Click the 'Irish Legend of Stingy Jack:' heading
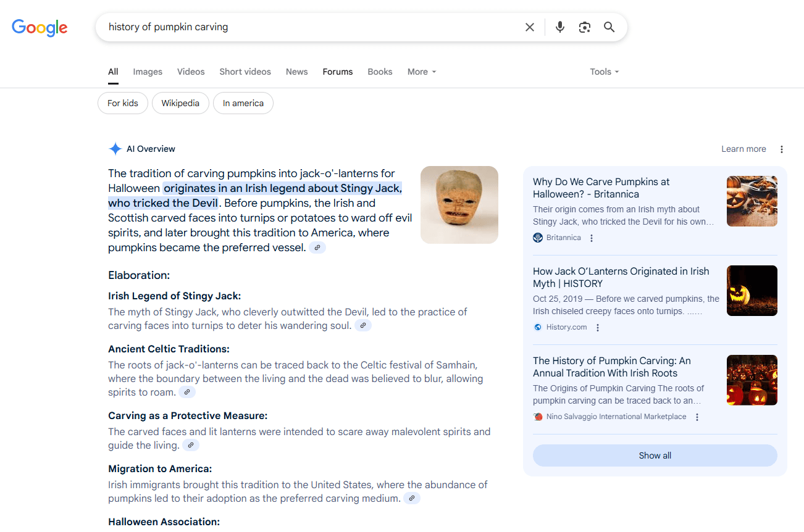The height and width of the screenshot is (532, 804). click(175, 296)
